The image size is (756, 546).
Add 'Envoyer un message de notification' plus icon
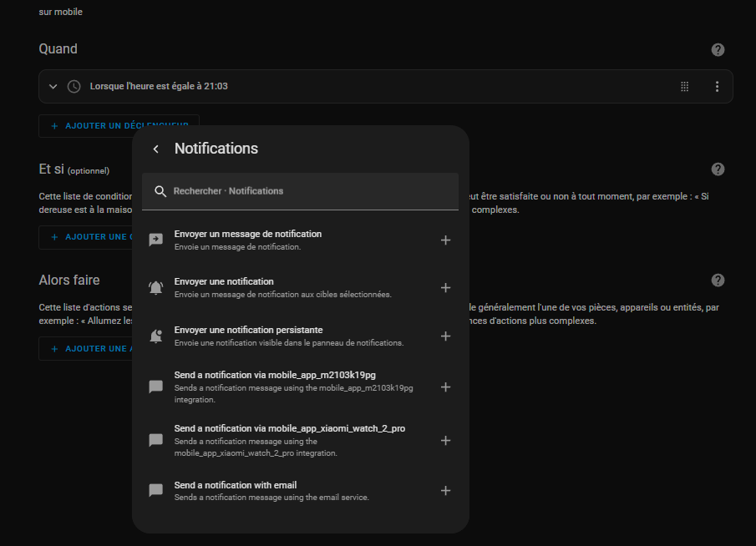click(445, 240)
